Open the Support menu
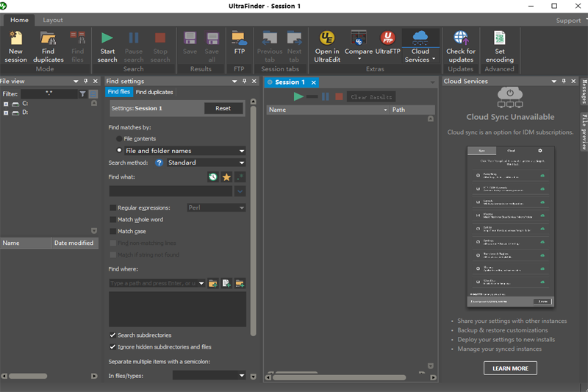Image resolution: width=588 pixels, height=392 pixels. (568, 21)
